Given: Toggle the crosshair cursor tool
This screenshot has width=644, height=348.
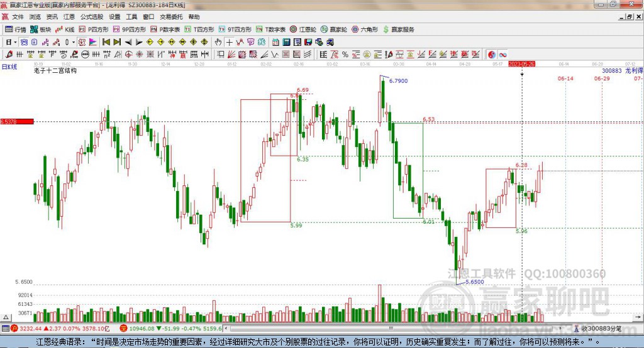Looking at the screenshot, I should [230, 42].
